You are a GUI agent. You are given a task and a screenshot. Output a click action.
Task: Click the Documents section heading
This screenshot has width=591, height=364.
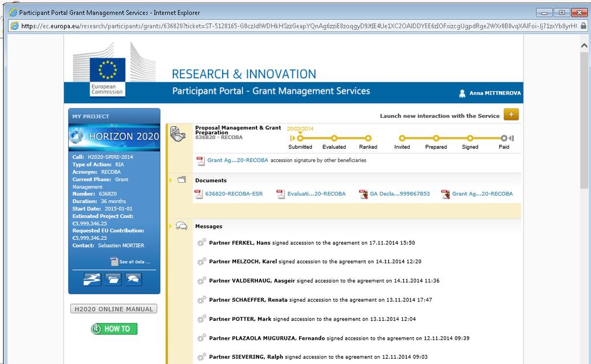click(x=211, y=181)
